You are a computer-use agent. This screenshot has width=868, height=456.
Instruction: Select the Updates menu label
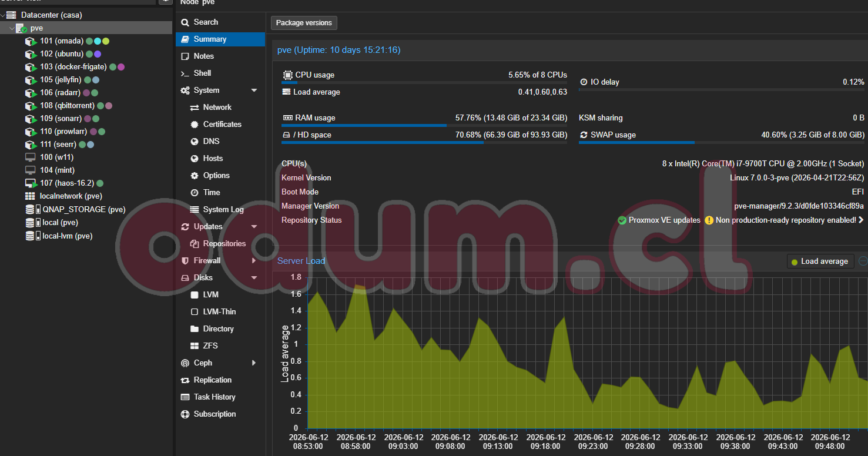tap(208, 227)
